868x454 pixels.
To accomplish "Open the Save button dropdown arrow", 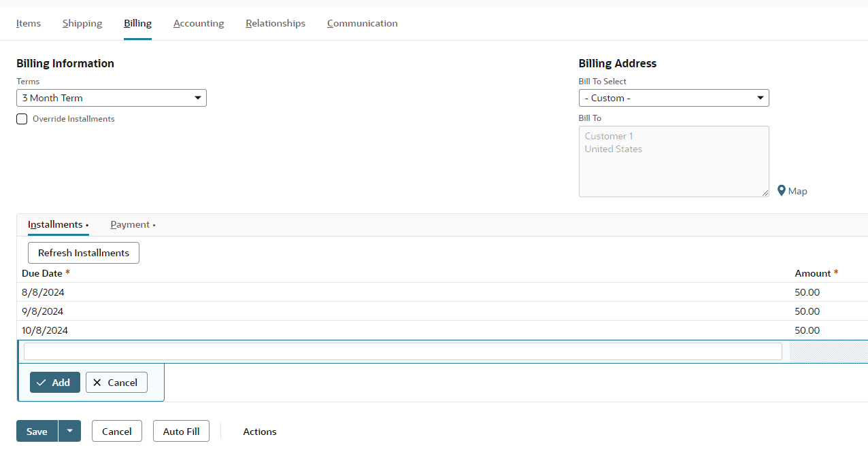I will [x=69, y=431].
